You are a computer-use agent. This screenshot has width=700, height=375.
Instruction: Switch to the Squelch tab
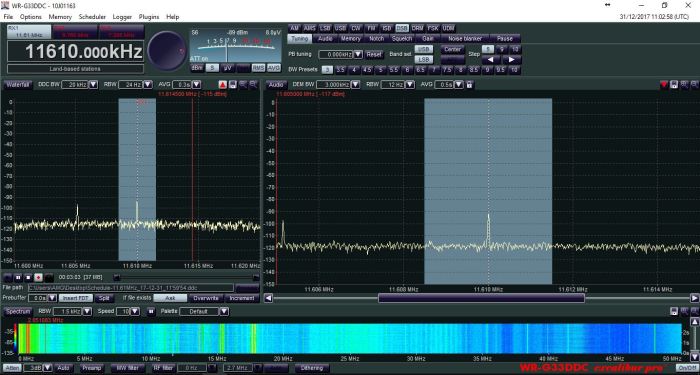tap(403, 39)
